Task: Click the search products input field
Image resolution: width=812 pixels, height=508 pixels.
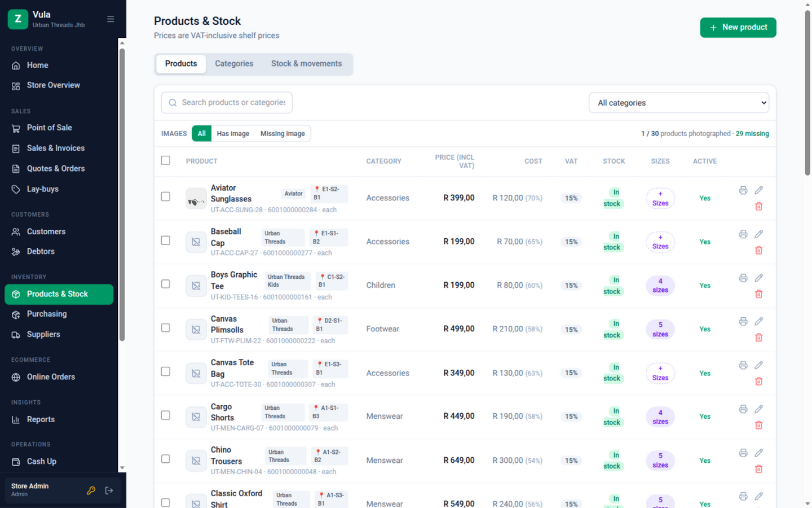Action: 227,103
